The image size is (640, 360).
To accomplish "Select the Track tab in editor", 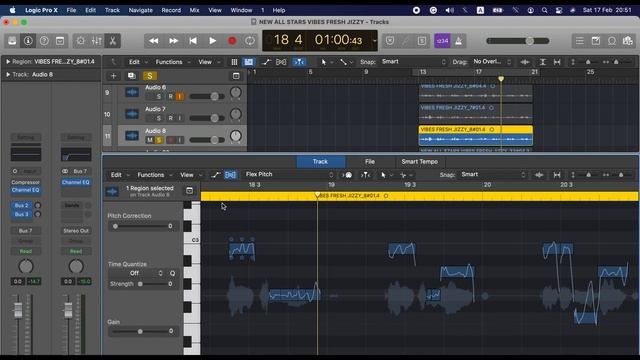I will tap(320, 162).
